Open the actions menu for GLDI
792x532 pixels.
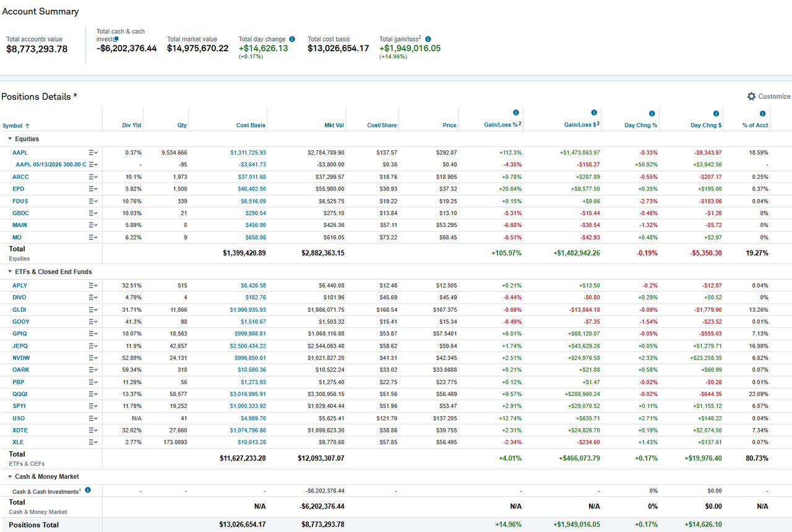[x=93, y=309]
